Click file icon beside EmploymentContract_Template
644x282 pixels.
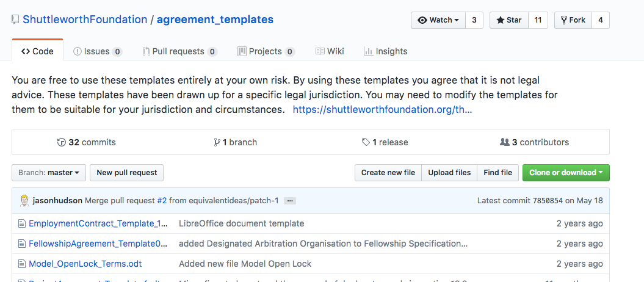coord(22,224)
